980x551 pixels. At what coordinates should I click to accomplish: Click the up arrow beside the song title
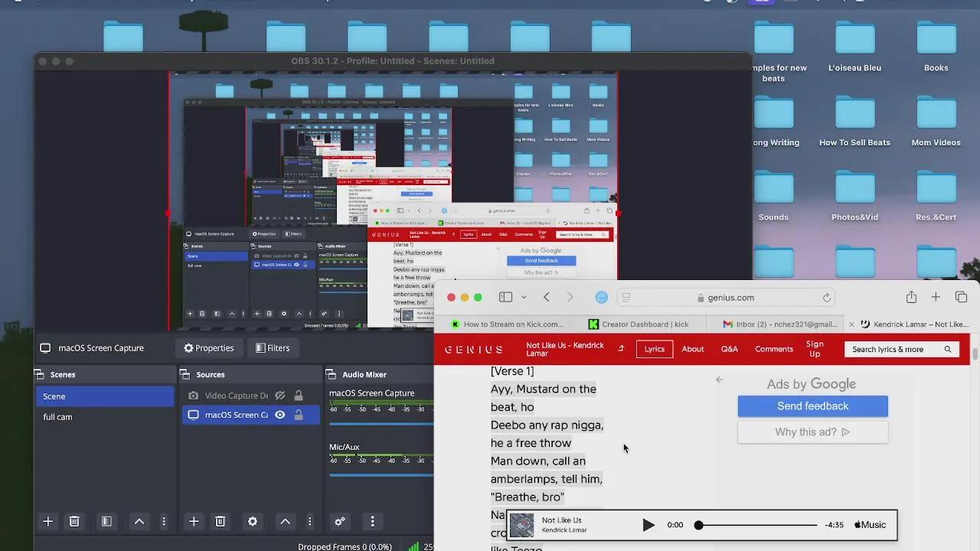point(621,349)
